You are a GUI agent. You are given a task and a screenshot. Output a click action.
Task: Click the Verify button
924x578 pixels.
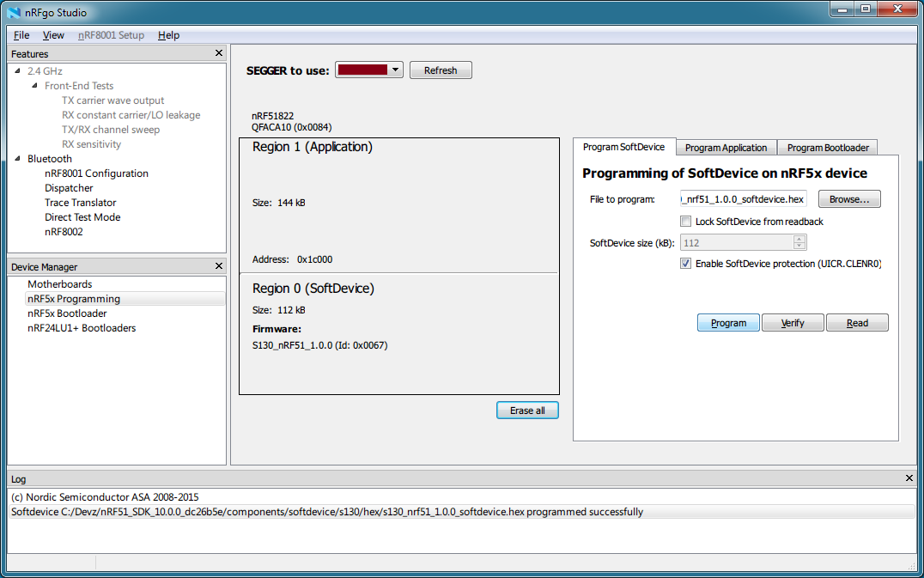[x=793, y=323]
